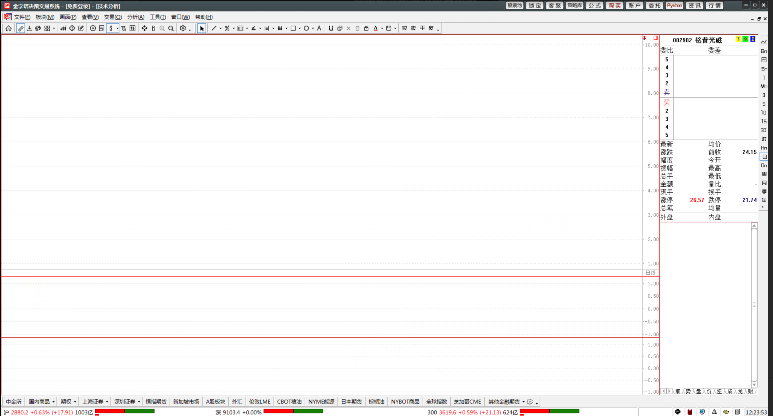Click the green badge beside stock name
773x416 pixels.
point(745,39)
